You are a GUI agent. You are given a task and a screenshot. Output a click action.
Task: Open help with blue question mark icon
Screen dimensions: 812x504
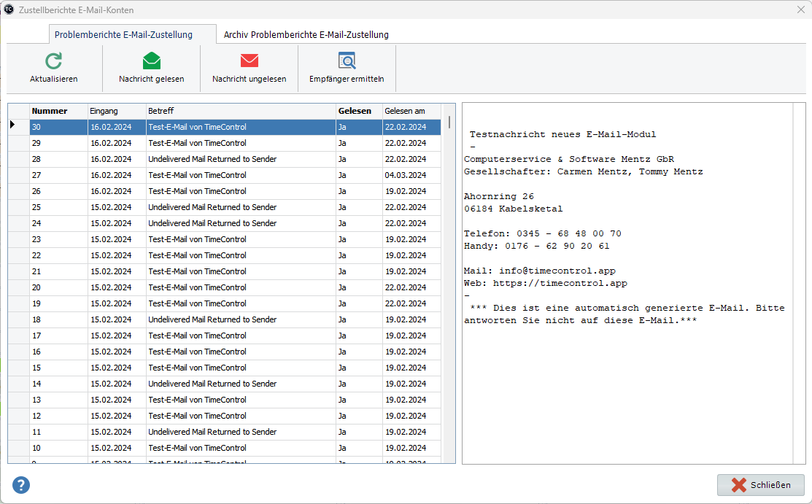click(21, 485)
